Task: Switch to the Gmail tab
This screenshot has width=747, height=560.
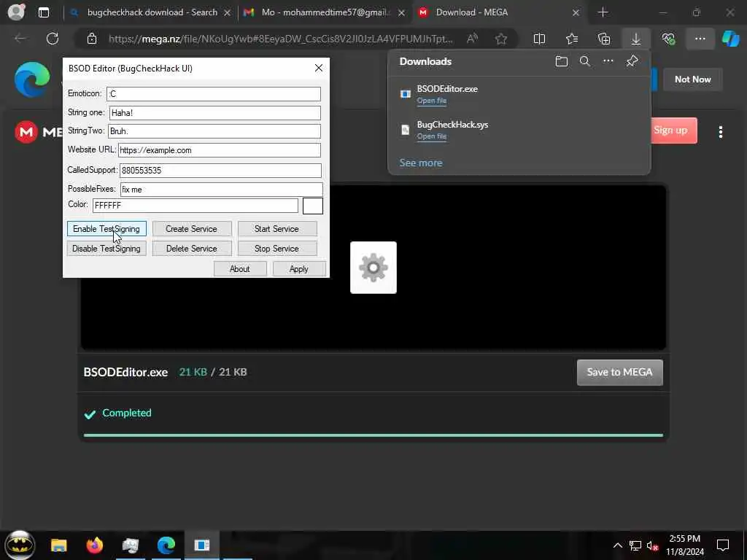Action: click(x=325, y=12)
